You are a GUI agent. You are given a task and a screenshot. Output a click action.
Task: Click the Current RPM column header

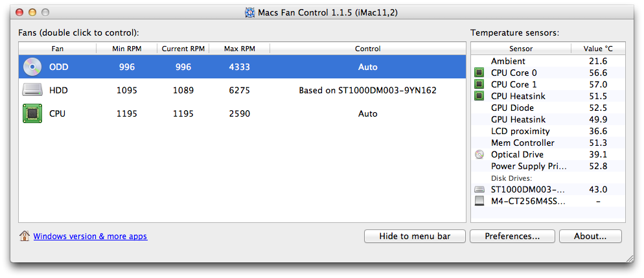tap(183, 49)
